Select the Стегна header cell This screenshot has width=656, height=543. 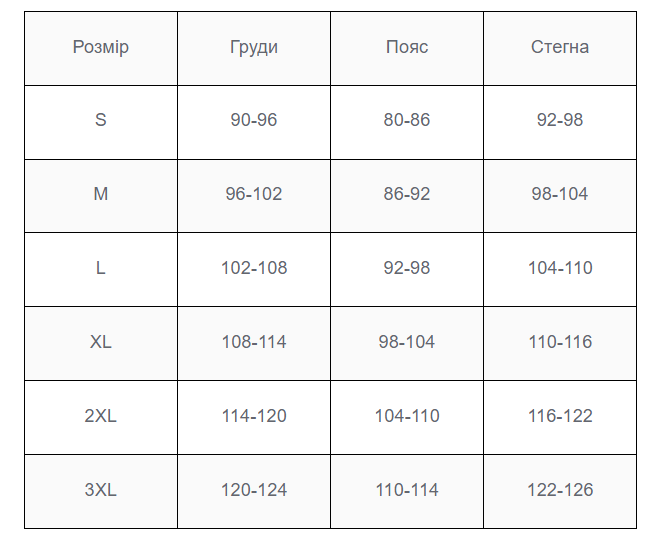[x=560, y=49]
